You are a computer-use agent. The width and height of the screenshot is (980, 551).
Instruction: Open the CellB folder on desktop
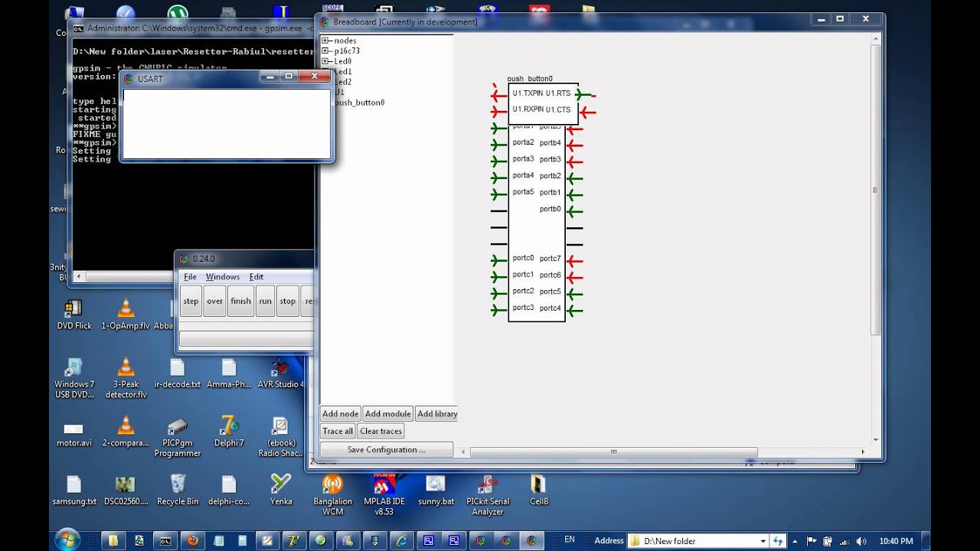click(x=539, y=491)
